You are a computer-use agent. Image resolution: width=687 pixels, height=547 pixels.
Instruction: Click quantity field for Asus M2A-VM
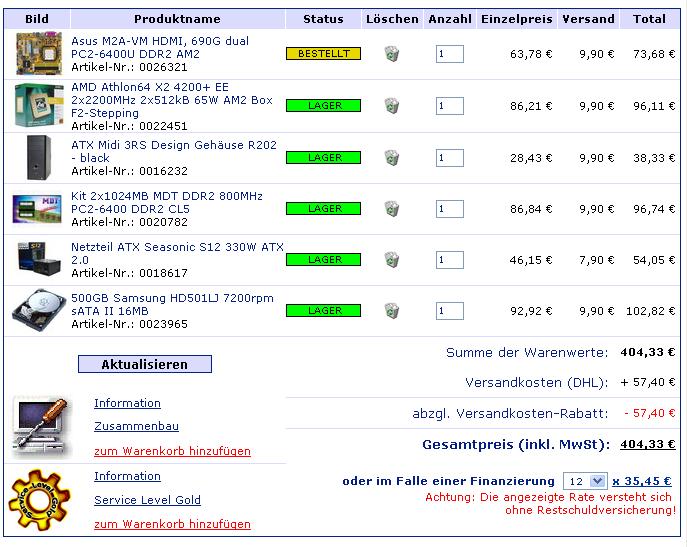click(x=450, y=54)
